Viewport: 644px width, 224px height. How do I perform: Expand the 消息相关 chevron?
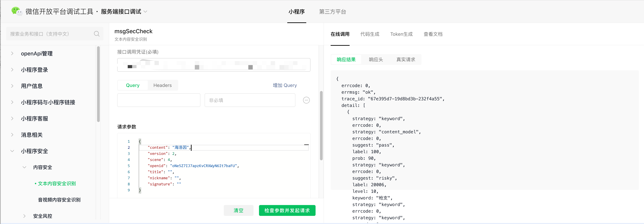tap(12, 135)
